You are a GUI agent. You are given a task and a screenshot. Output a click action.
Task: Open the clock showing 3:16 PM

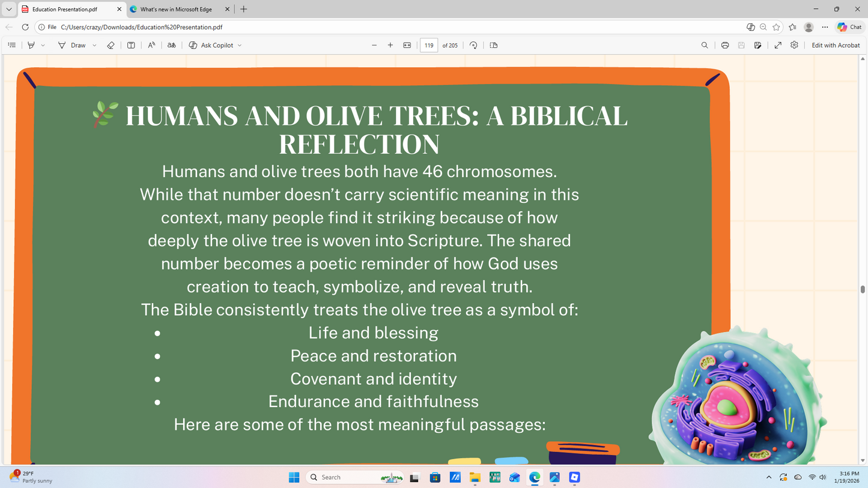[846, 477]
